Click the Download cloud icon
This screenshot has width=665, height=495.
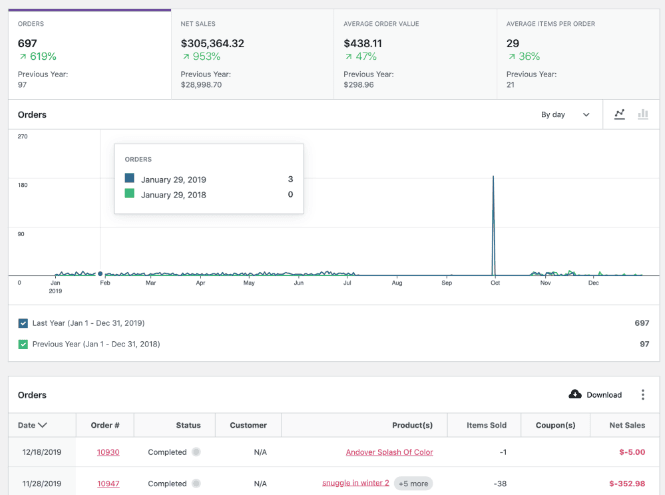575,395
